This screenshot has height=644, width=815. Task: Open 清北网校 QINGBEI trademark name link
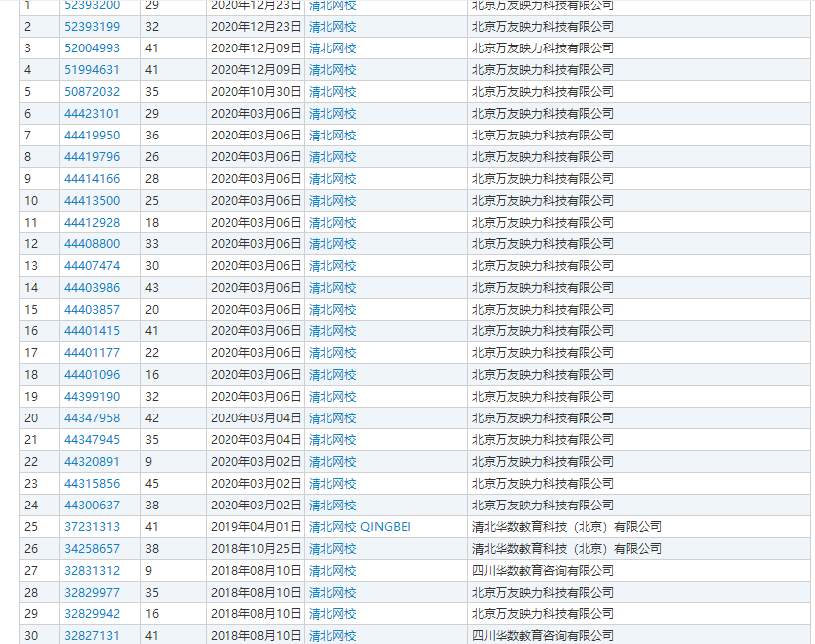click(360, 527)
